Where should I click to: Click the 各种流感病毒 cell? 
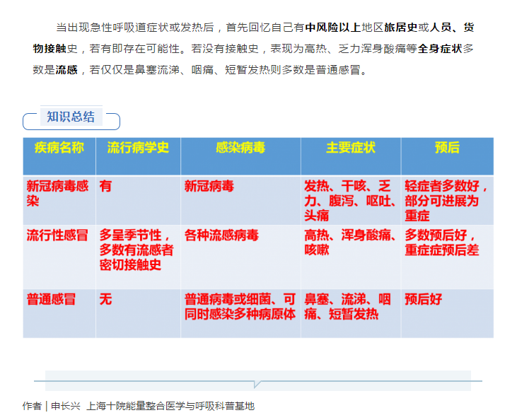point(240,257)
